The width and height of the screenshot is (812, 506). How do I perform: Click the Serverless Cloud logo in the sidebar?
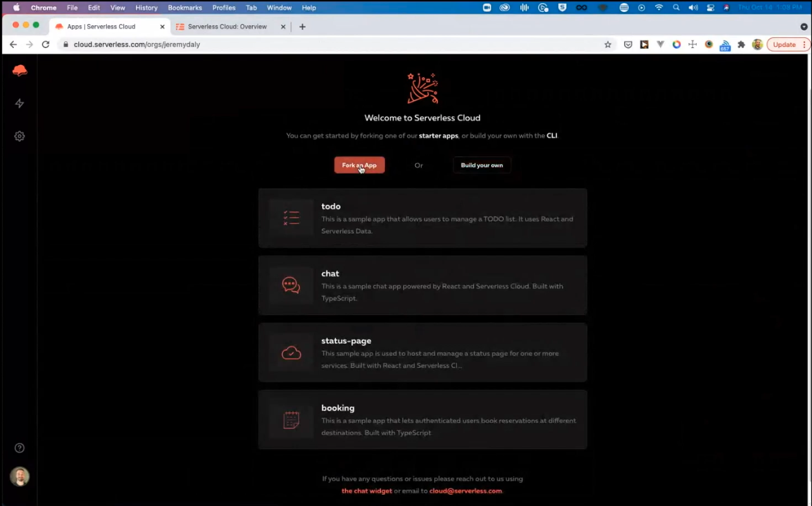tap(19, 70)
